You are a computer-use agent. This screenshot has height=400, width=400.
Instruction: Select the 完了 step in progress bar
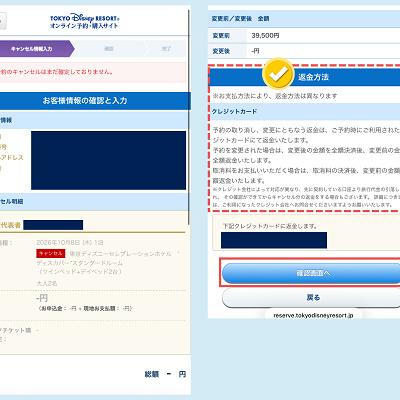(166, 49)
